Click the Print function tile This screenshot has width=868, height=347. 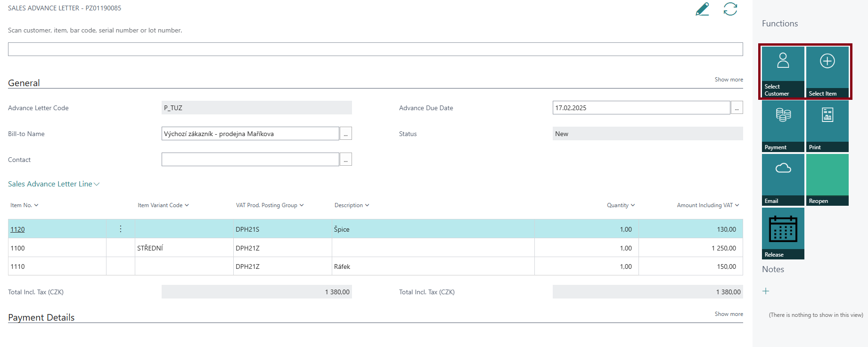pyautogui.click(x=827, y=126)
